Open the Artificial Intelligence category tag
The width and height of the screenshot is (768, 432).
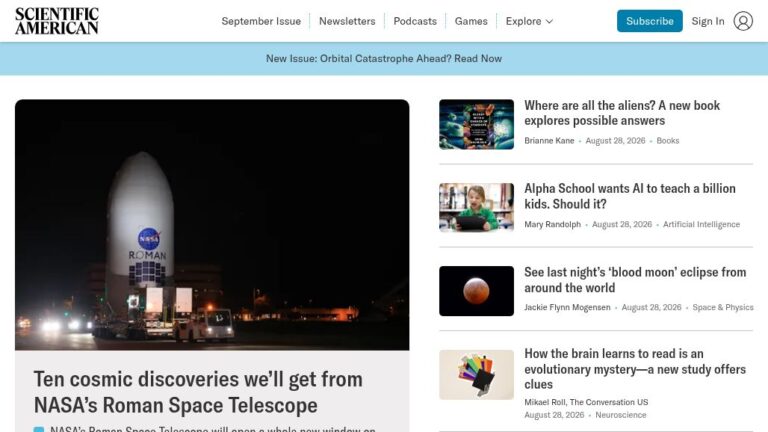coord(701,224)
